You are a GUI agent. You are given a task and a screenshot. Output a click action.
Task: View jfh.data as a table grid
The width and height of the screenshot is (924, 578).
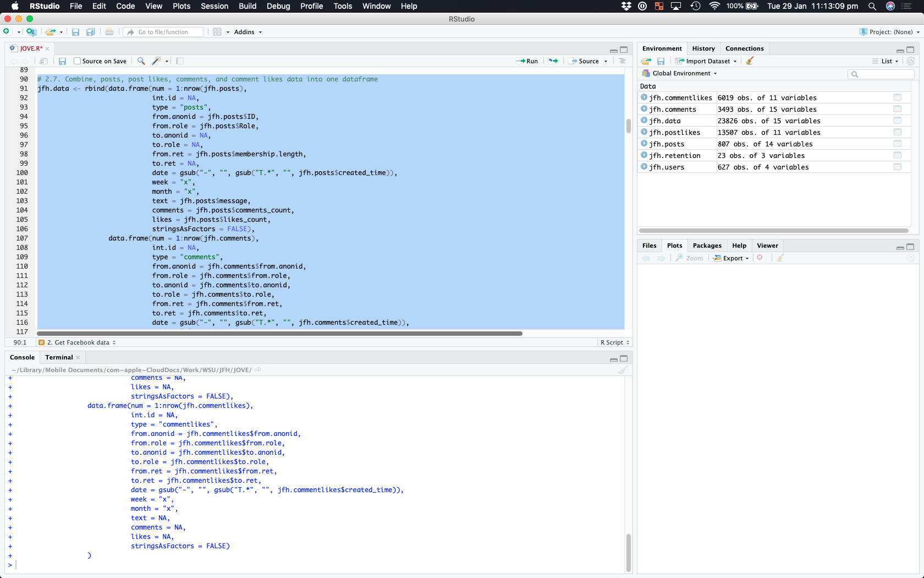point(897,121)
